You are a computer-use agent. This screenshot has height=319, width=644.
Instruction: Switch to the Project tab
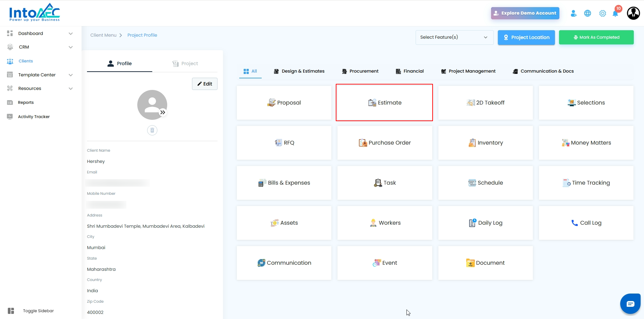click(x=185, y=63)
